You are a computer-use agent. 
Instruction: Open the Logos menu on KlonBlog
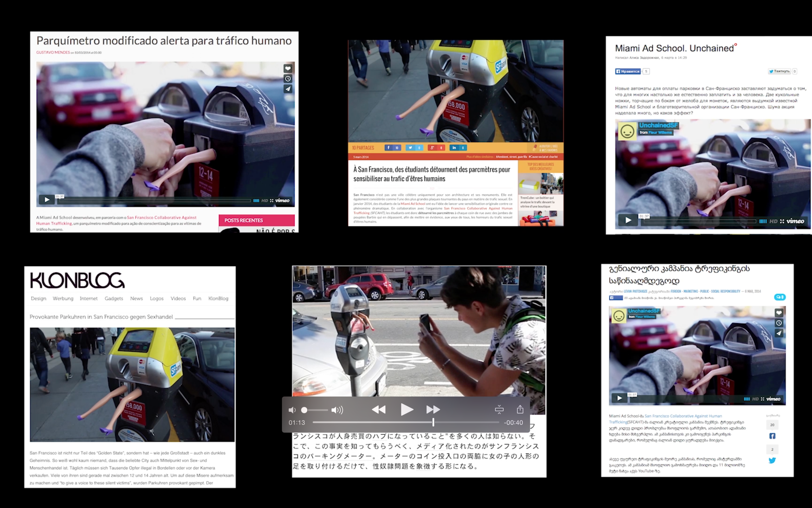(157, 298)
